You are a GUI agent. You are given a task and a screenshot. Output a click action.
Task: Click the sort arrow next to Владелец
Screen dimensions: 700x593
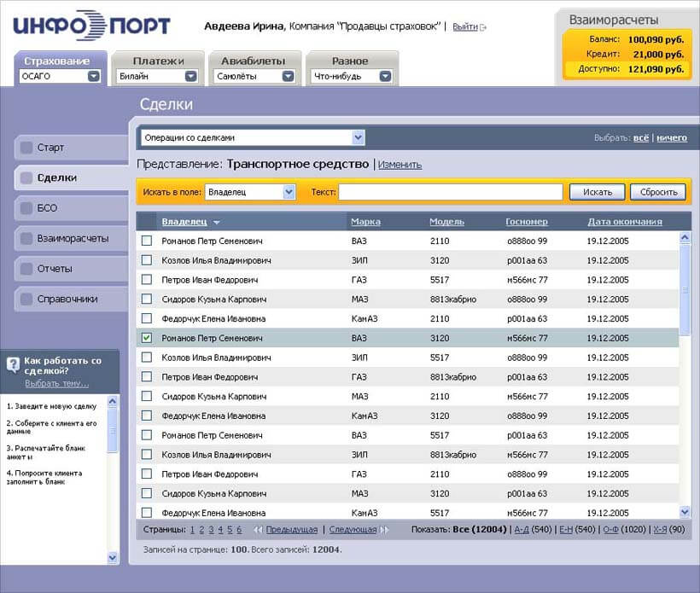click(217, 223)
